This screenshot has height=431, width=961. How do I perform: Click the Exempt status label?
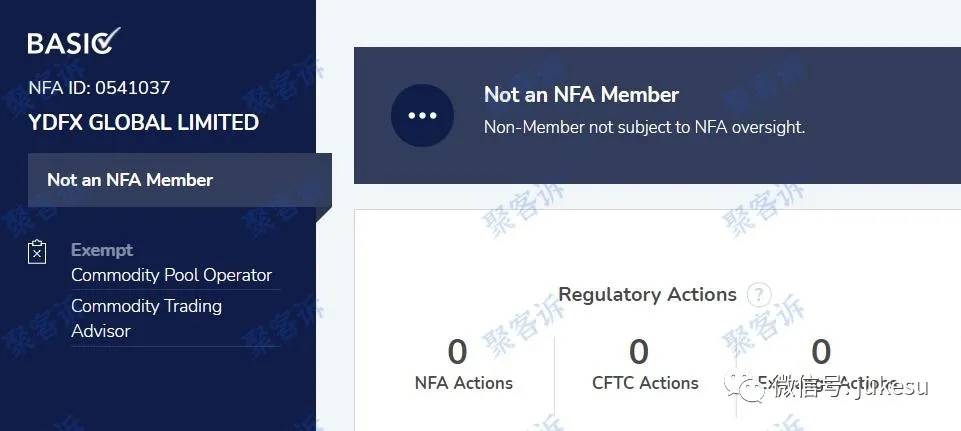pos(102,250)
